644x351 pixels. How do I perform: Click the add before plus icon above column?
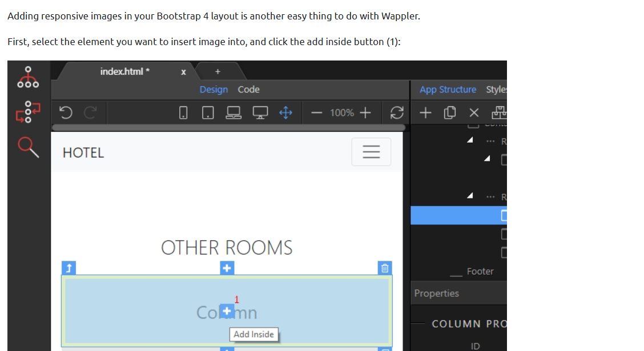227,268
